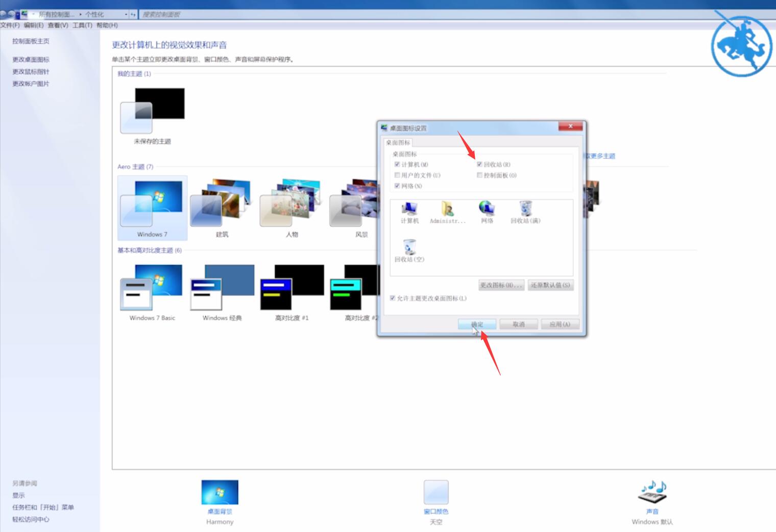Viewport: 776px width, 532px height.
Task: Click the 还原默认值(S) button
Action: click(550, 285)
